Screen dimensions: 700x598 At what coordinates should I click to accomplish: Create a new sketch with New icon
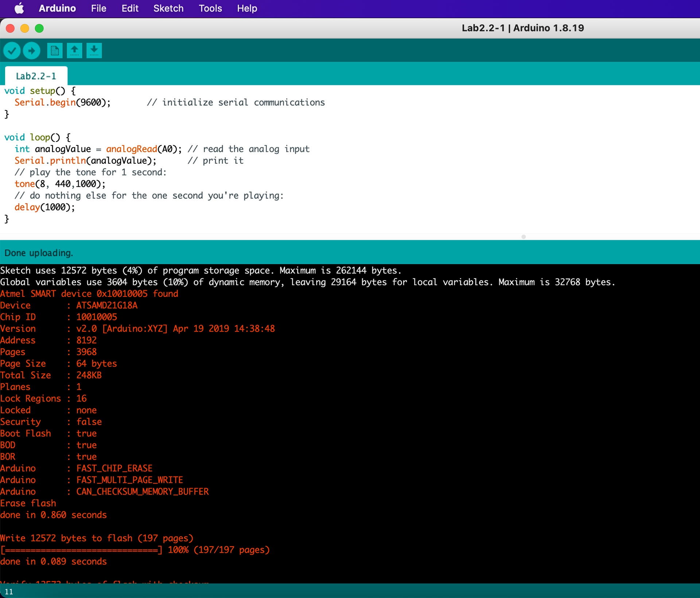coord(55,50)
